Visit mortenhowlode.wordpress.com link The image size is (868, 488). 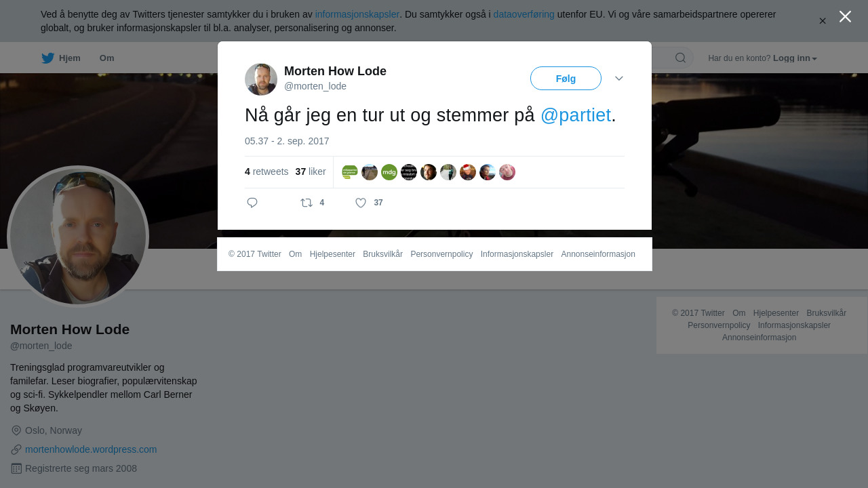(91, 449)
